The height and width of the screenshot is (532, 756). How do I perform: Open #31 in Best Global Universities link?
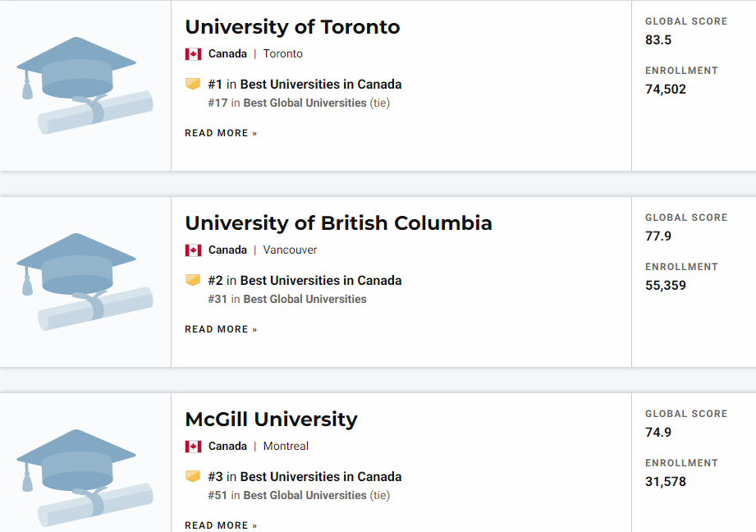pyautogui.click(x=287, y=299)
